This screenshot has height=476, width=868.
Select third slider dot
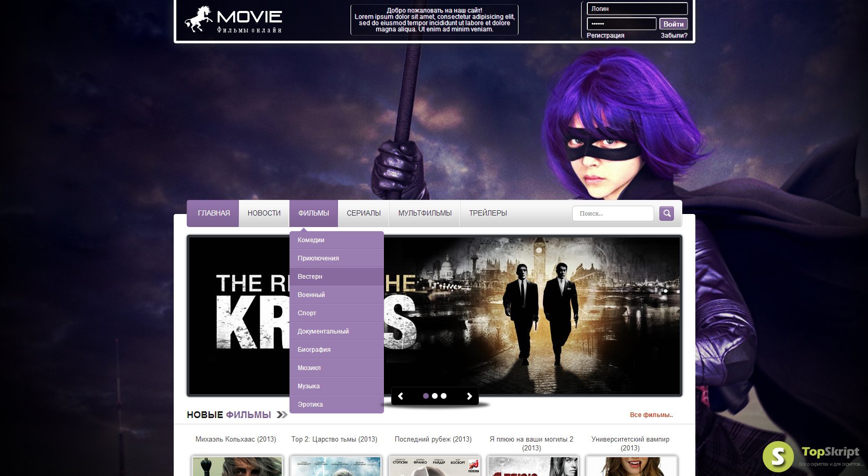coord(443,396)
